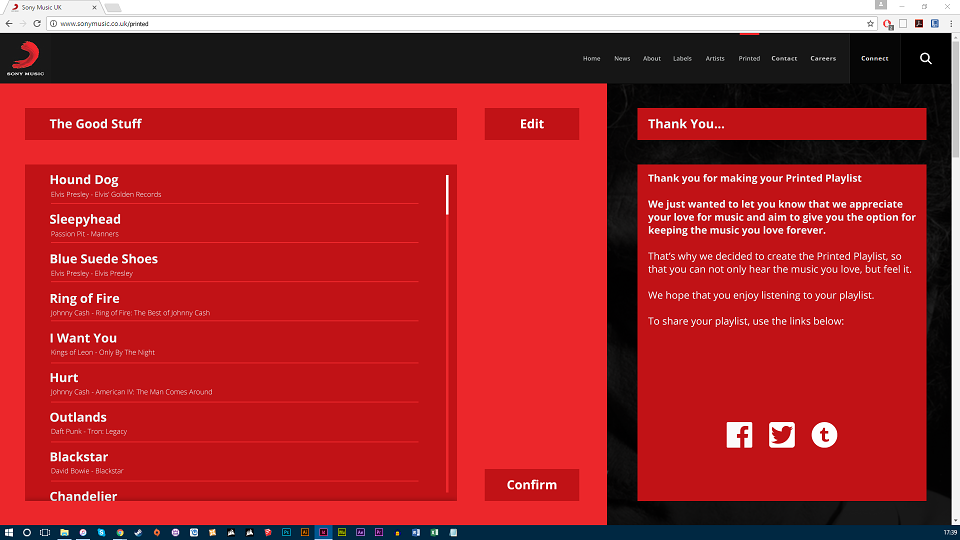Share playlist on Facebook
The image size is (960, 540).
[740, 435]
